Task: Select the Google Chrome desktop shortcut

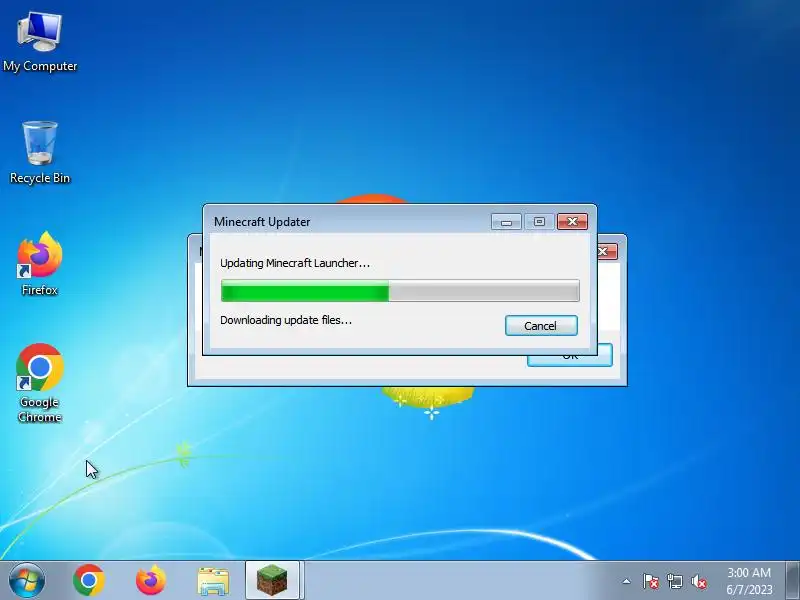Action: tap(40, 383)
